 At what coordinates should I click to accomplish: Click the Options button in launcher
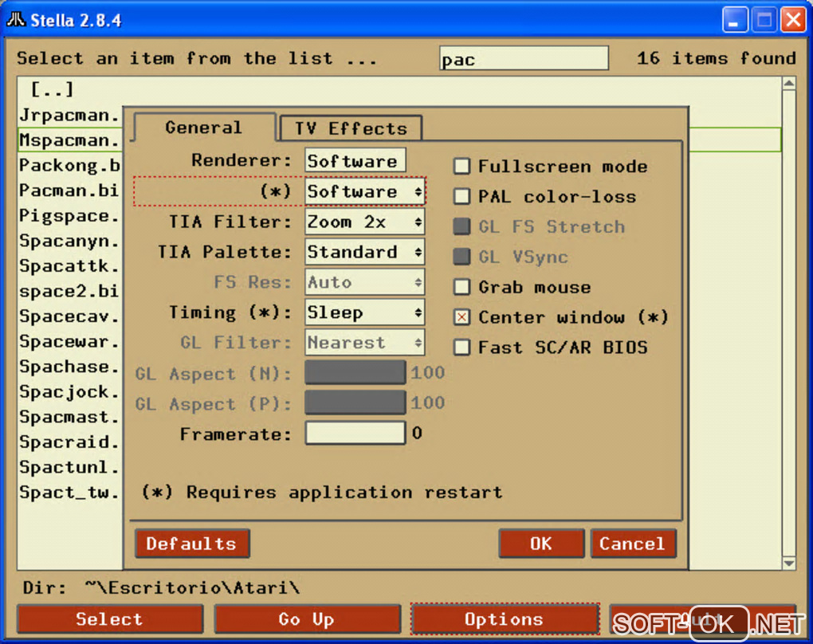point(505,618)
